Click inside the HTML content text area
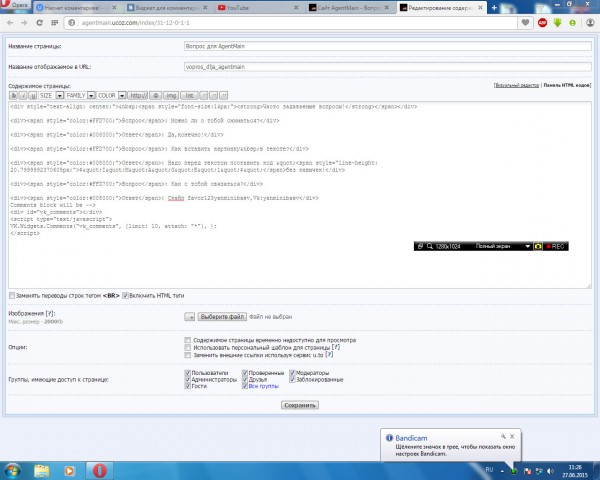 300,195
